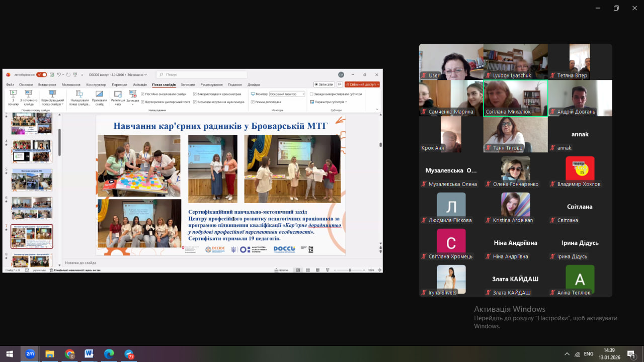Disable the Режим доповідача checkbox
The height and width of the screenshot is (362, 644).
tap(253, 102)
